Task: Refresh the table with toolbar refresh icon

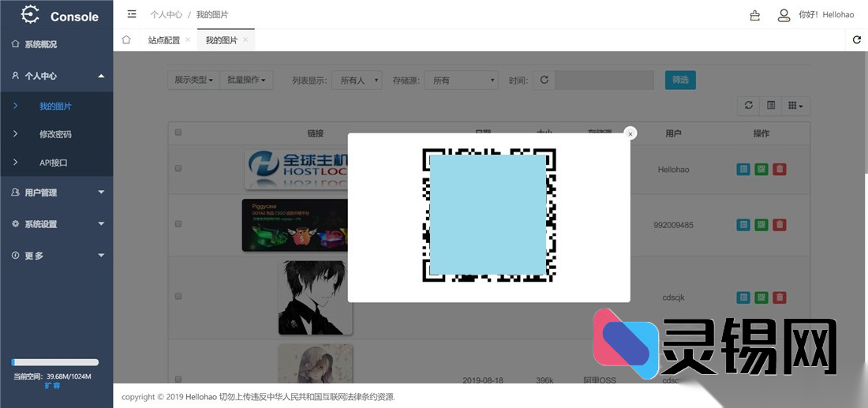Action: click(748, 105)
